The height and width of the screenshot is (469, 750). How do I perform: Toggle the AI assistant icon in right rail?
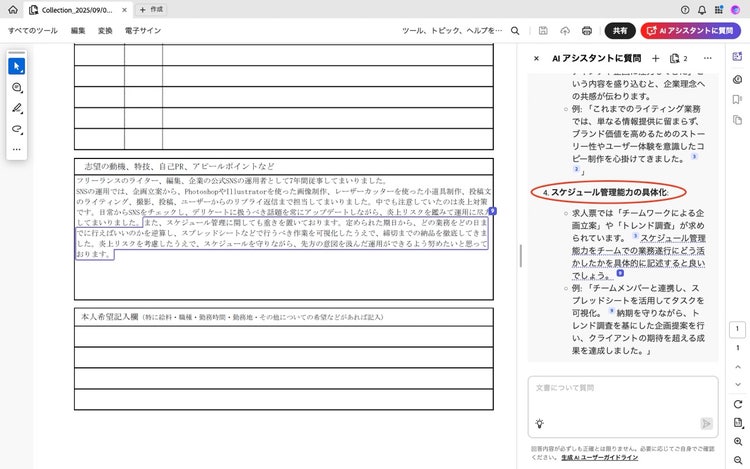point(737,56)
